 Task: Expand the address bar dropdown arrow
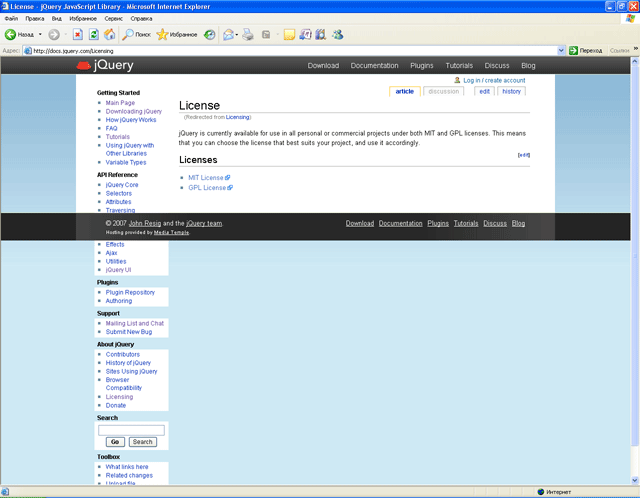click(560, 50)
